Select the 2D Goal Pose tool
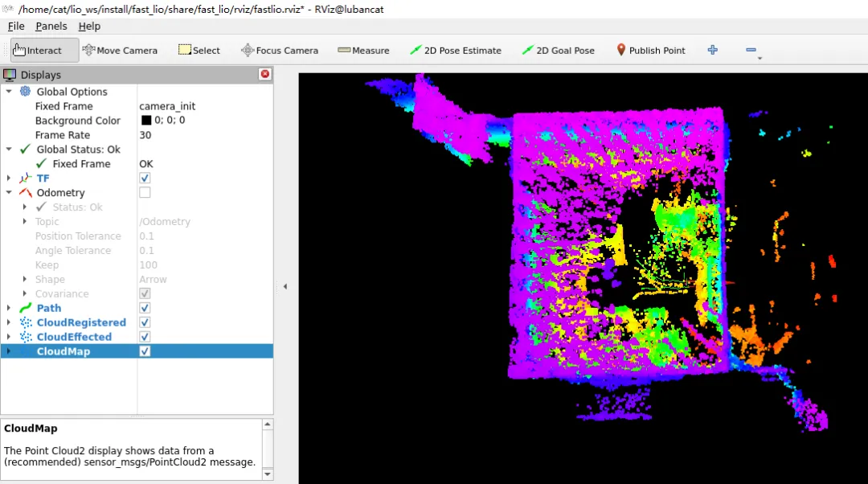This screenshot has width=868, height=484. pos(558,50)
